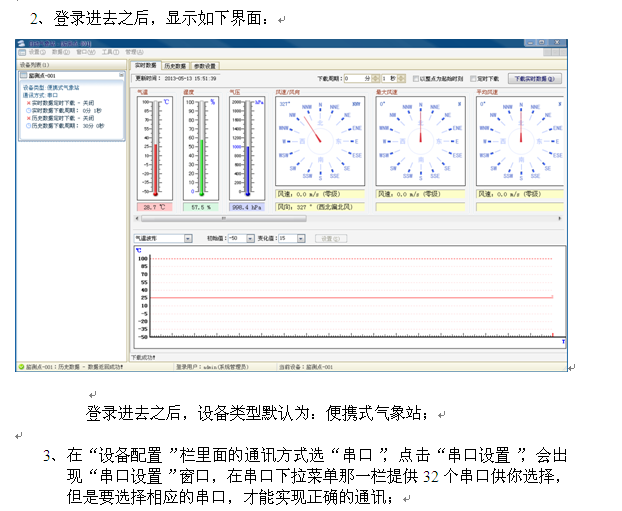The height and width of the screenshot is (511, 622).
Task: Switch to the 历史数据 tab
Action: 176,64
